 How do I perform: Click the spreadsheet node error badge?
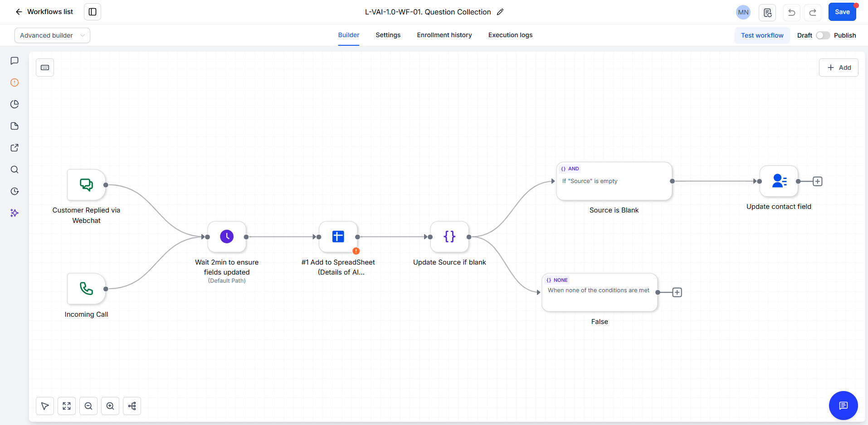tap(356, 251)
